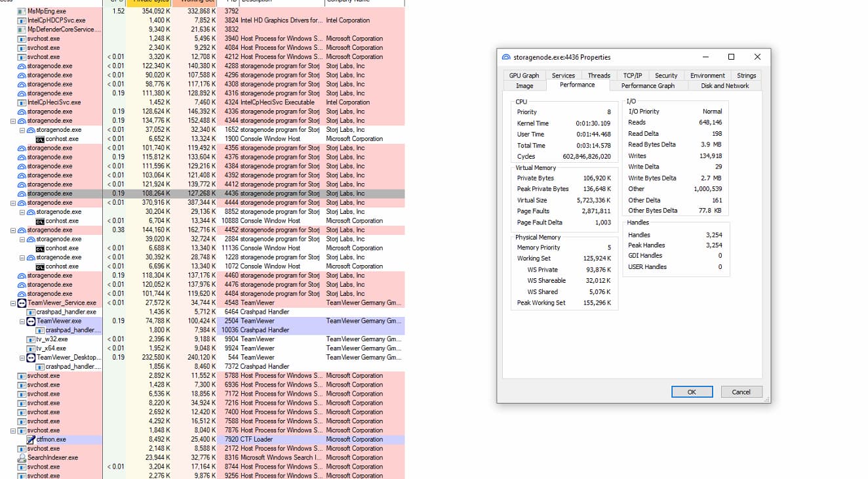Click the 'Intel Corporation' cell for IntelCpHeciSvc

coord(348,102)
